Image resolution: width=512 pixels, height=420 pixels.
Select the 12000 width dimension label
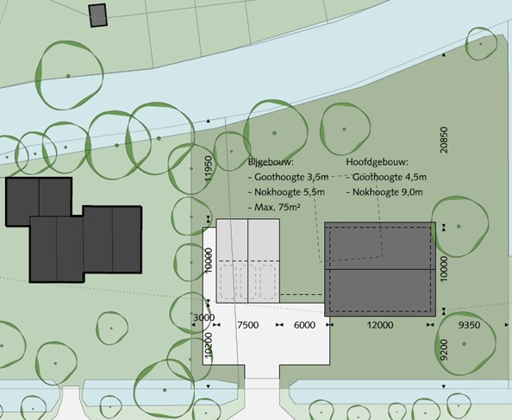pos(380,325)
